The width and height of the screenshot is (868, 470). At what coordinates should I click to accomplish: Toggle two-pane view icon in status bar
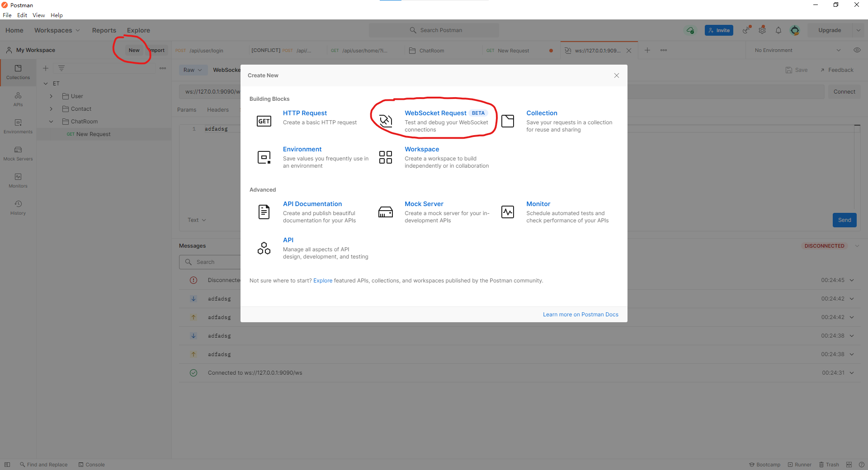(x=849, y=465)
